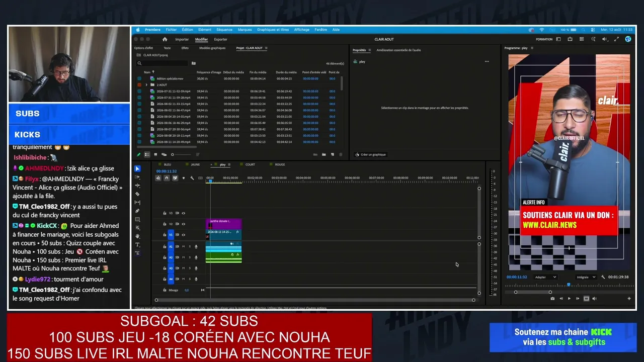This screenshot has height=362, width=644.
Task: Click the timeline playhead timecode 00:00:11:32
Action: click(x=166, y=171)
